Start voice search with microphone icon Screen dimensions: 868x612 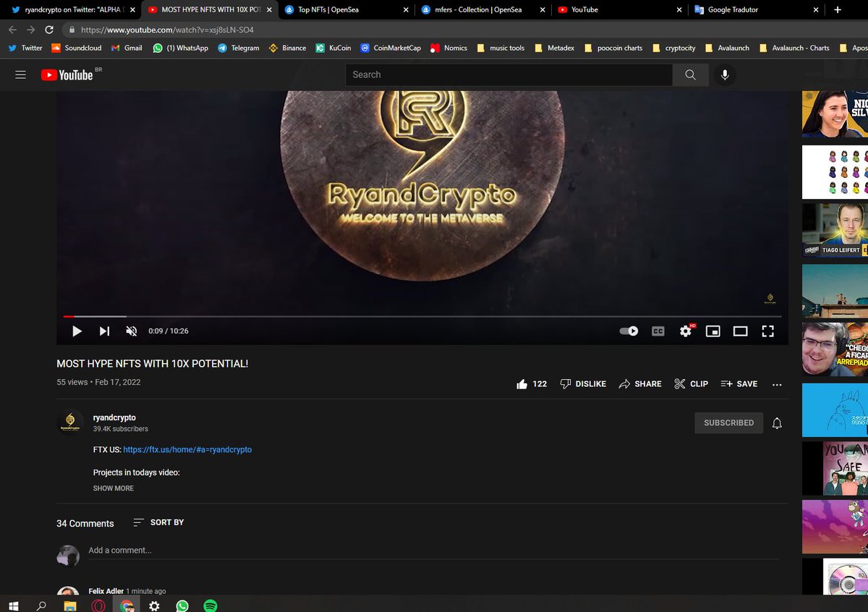[x=725, y=75]
